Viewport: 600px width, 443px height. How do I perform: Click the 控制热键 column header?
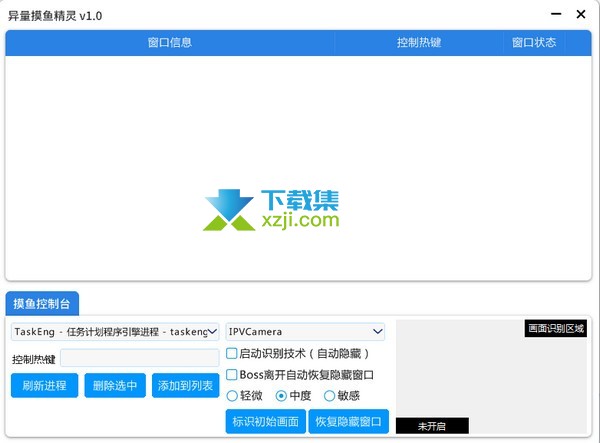click(x=419, y=42)
